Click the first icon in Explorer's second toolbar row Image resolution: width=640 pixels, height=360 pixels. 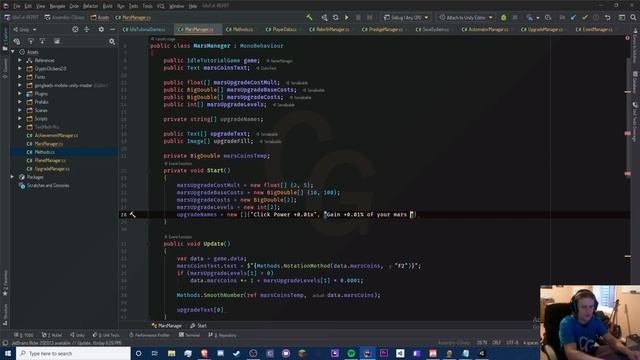(17, 41)
